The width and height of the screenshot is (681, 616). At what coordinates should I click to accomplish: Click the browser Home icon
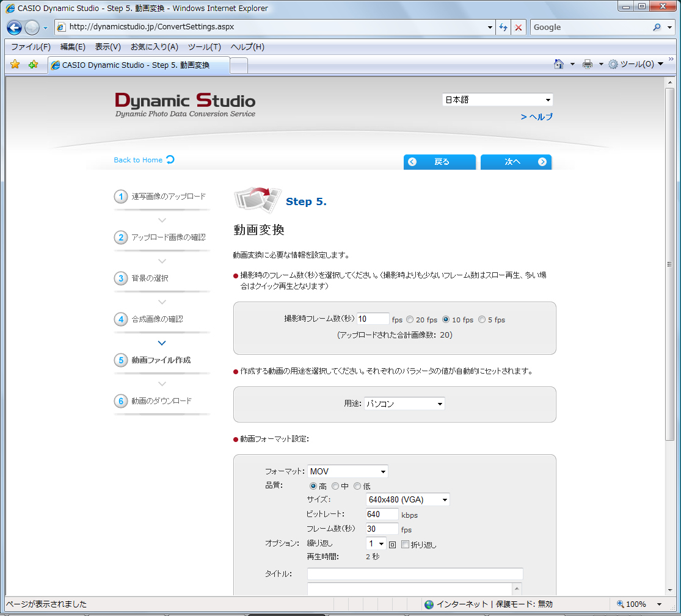point(558,63)
